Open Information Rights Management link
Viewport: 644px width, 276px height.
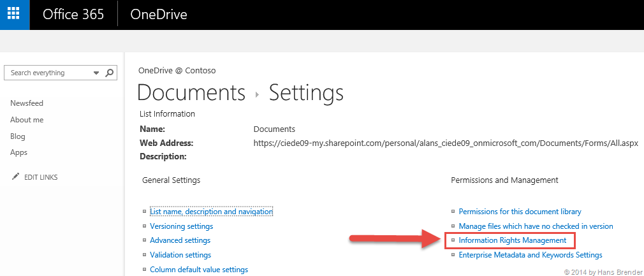(x=512, y=240)
